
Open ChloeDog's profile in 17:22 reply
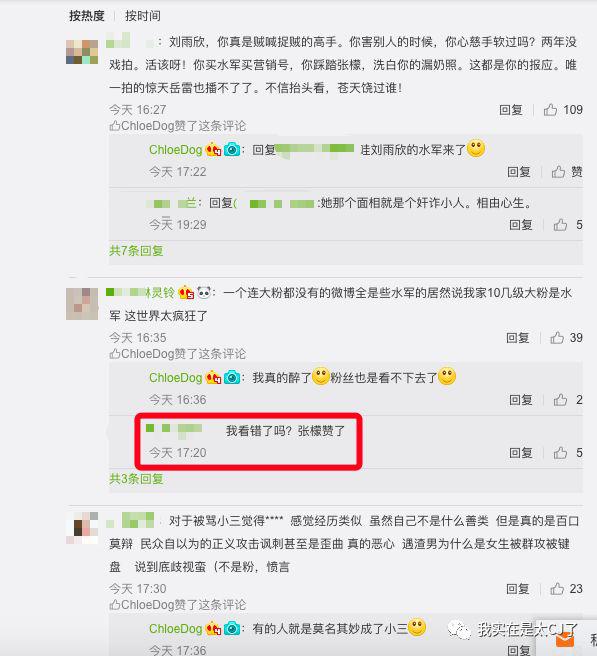(x=175, y=149)
